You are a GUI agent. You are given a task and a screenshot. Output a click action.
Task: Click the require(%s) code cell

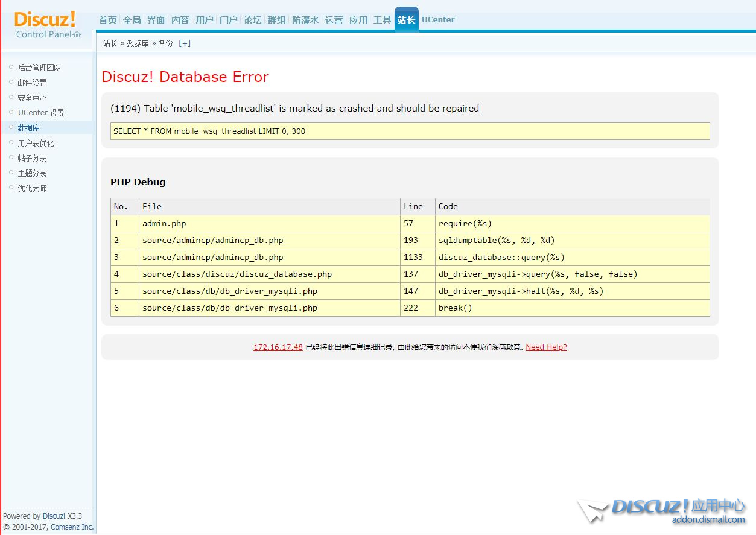click(x=573, y=224)
